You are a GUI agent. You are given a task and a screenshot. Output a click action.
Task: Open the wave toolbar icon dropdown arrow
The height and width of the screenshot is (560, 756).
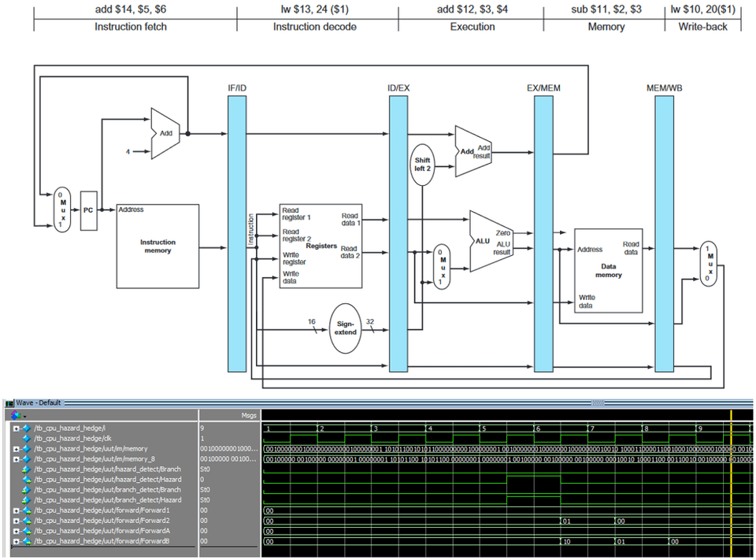pos(24,417)
